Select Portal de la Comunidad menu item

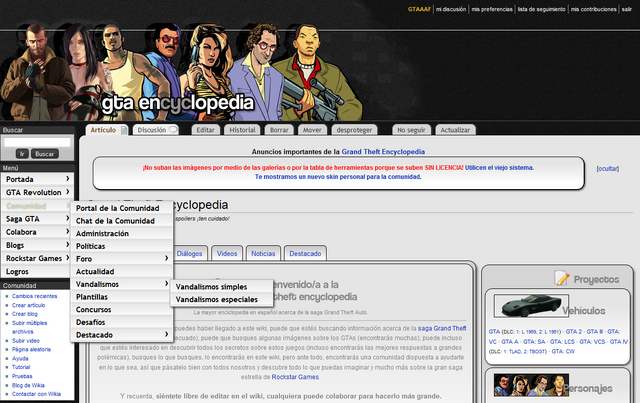click(x=122, y=208)
